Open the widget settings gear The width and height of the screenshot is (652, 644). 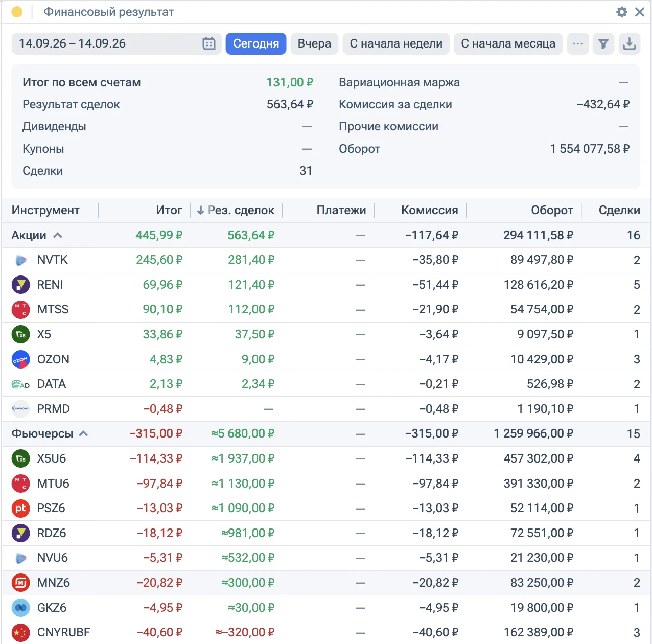[621, 12]
